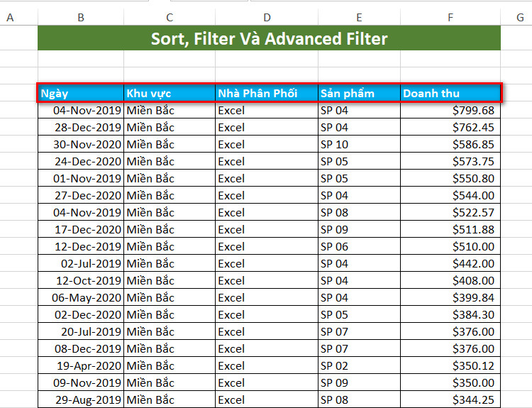The height and width of the screenshot is (408, 532).
Task: Click date cell 12-Oct-2019
Action: click(x=81, y=280)
